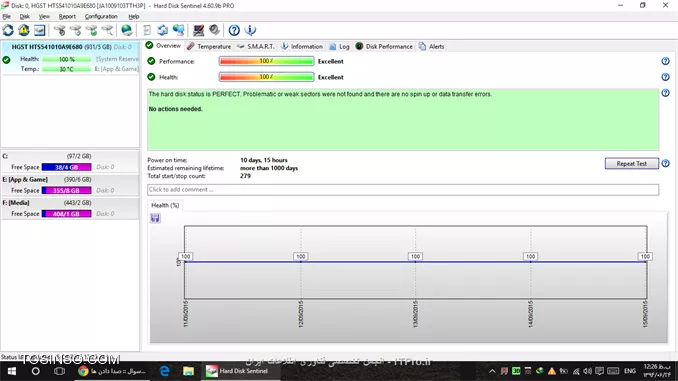Open the Chrome window on the taskbar
The image size is (678, 381).
point(112,371)
